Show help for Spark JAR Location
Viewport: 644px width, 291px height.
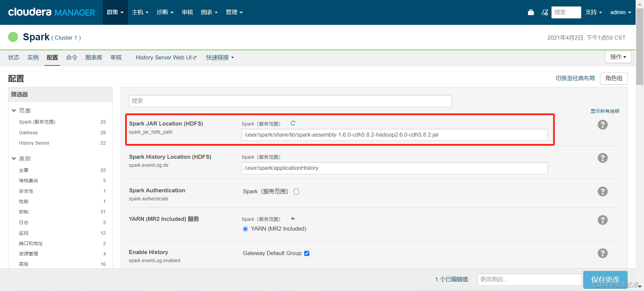pyautogui.click(x=602, y=125)
